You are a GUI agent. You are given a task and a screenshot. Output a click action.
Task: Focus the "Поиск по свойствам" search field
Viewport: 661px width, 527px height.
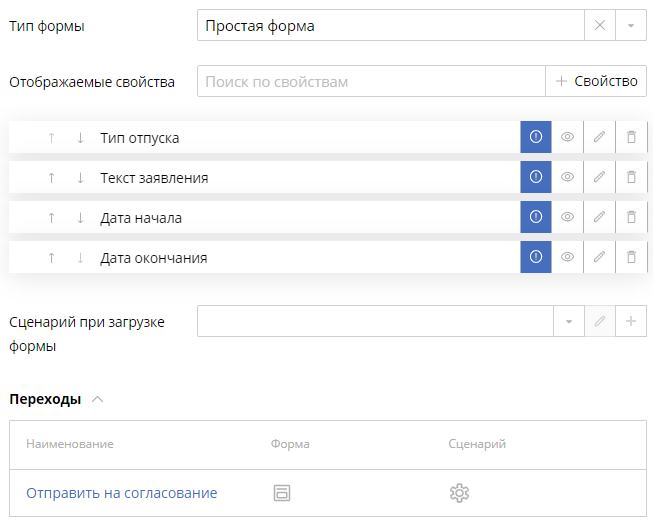[x=370, y=81]
